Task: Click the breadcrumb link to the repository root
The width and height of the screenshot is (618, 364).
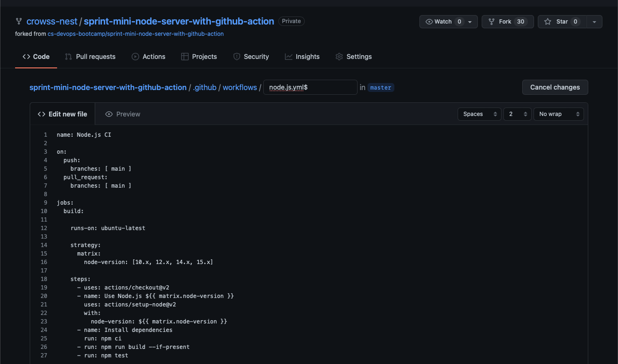Action: (x=108, y=87)
